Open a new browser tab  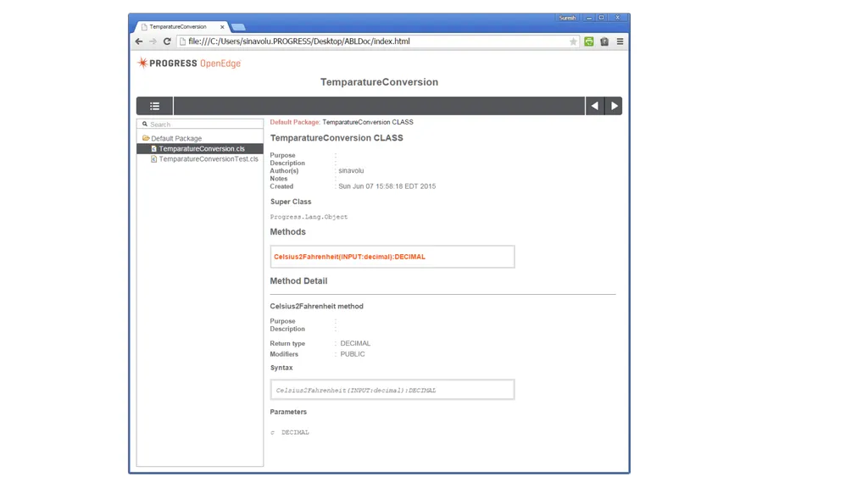238,27
